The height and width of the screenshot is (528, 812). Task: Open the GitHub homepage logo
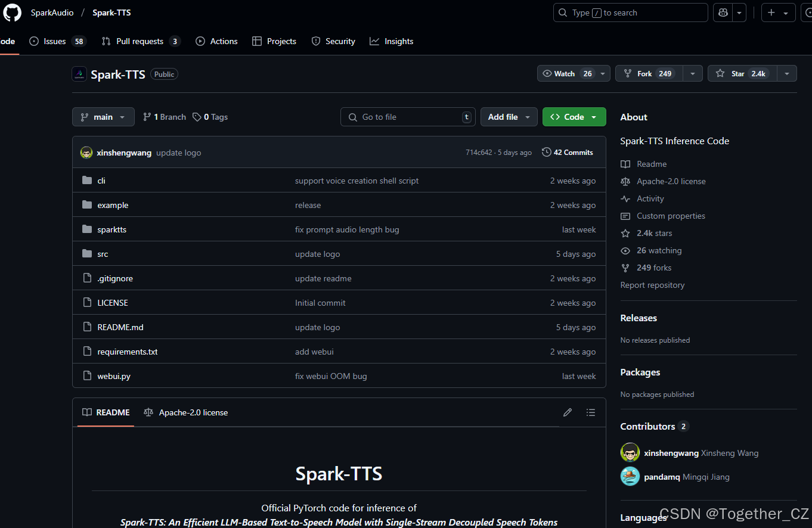coord(12,13)
